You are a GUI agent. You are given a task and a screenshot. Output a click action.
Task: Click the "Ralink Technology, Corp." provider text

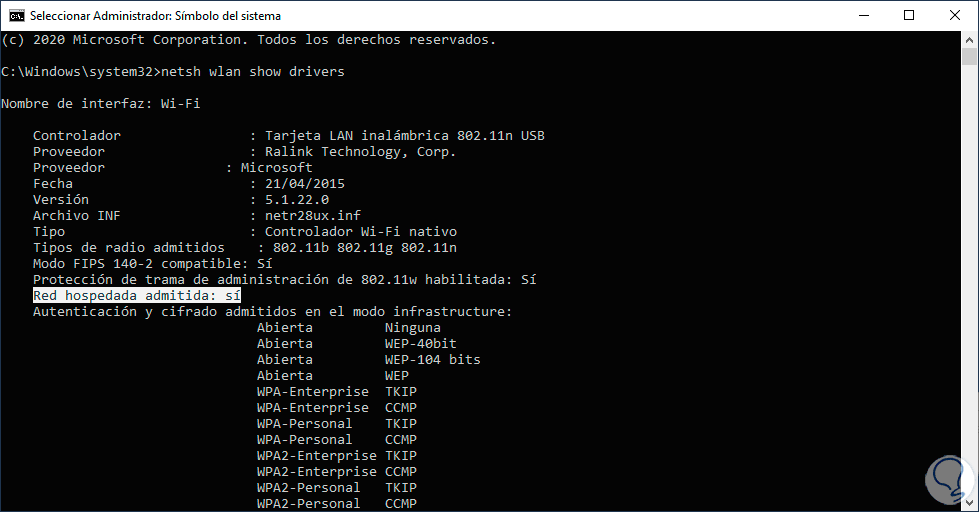pos(360,152)
